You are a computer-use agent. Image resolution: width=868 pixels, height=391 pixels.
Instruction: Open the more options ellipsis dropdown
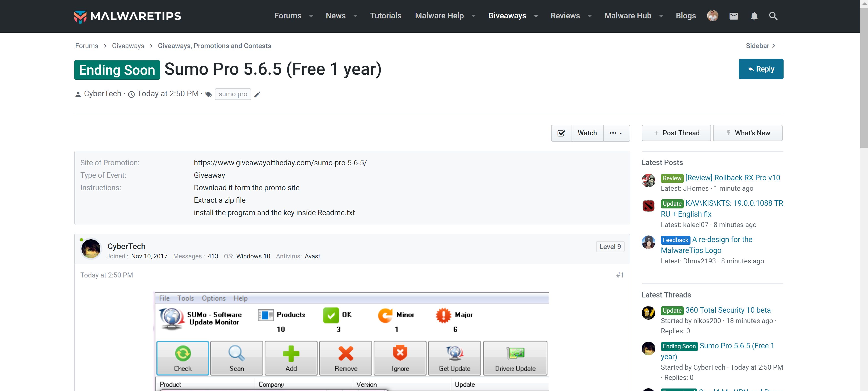616,133
